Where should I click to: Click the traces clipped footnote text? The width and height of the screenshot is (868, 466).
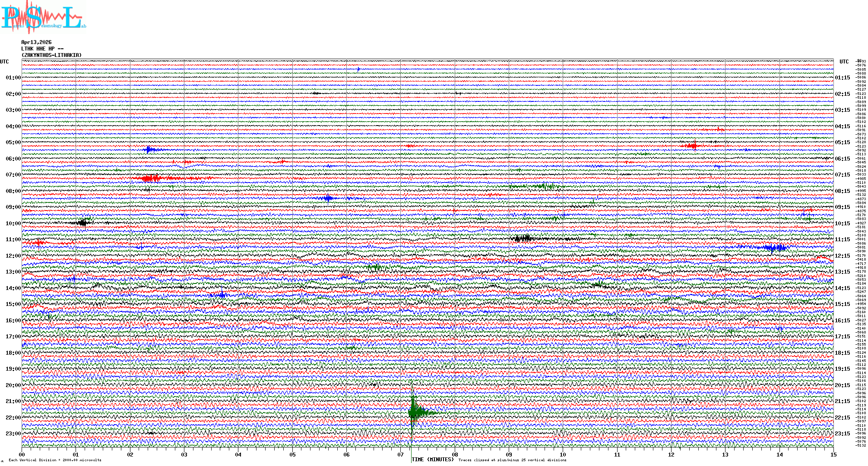point(512,460)
